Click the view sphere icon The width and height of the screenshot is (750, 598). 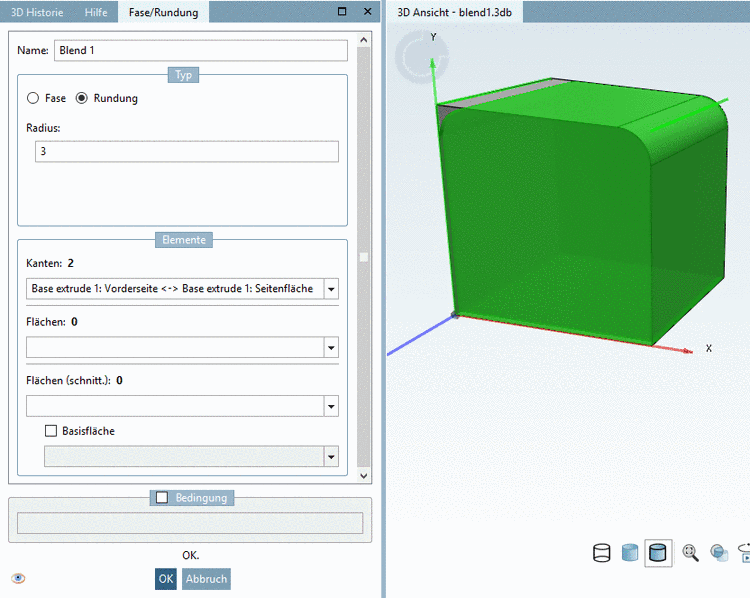tap(718, 553)
